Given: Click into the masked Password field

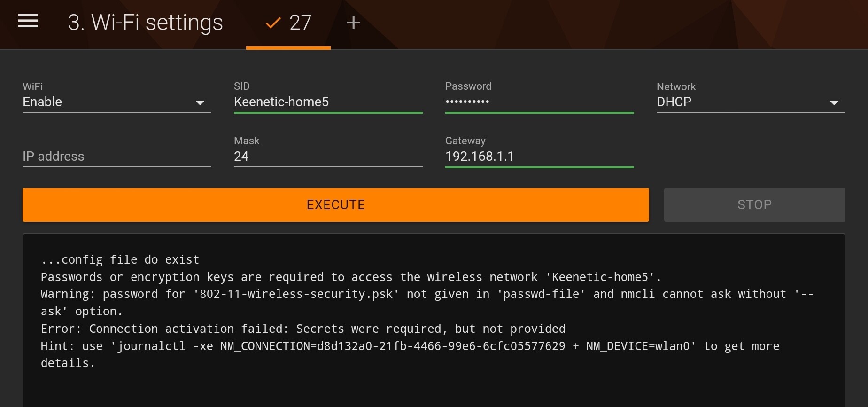Looking at the screenshot, I should tap(539, 102).
